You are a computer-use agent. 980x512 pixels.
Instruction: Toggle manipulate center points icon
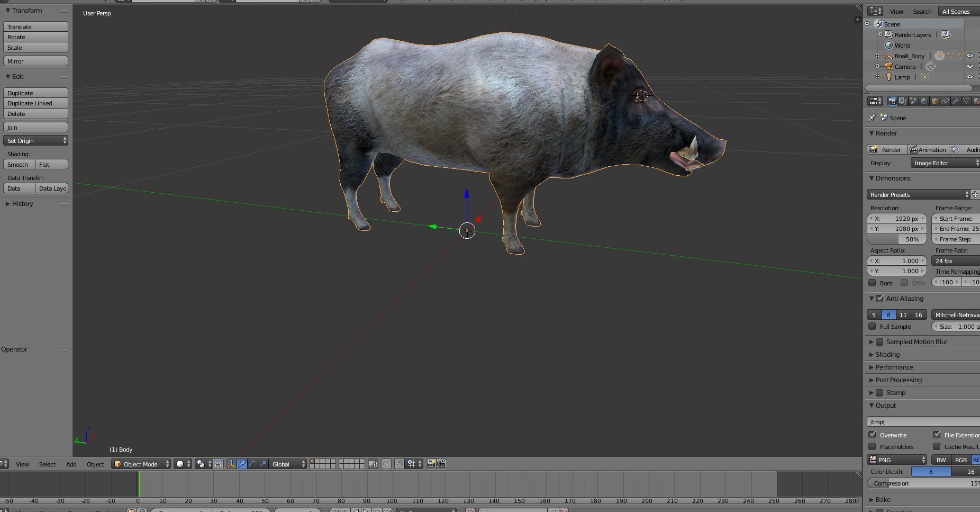click(x=218, y=464)
